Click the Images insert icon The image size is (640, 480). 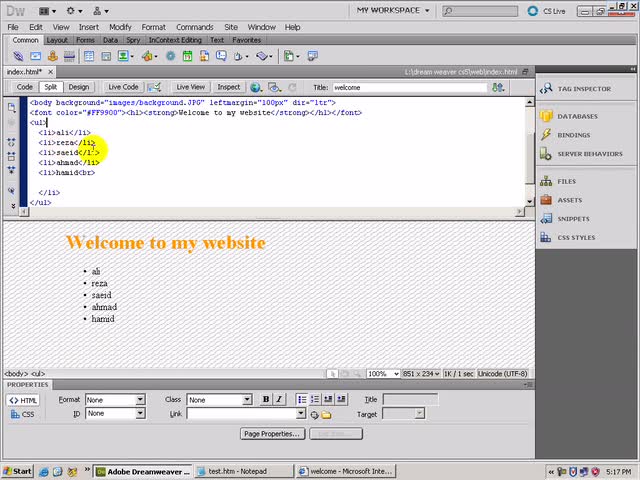click(125, 56)
